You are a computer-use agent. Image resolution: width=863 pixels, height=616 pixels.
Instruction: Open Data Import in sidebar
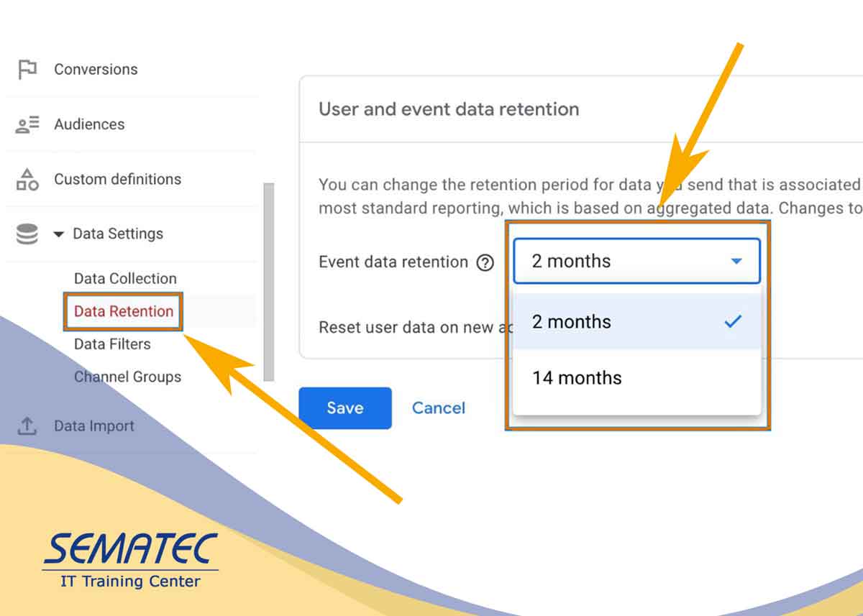[x=94, y=426]
